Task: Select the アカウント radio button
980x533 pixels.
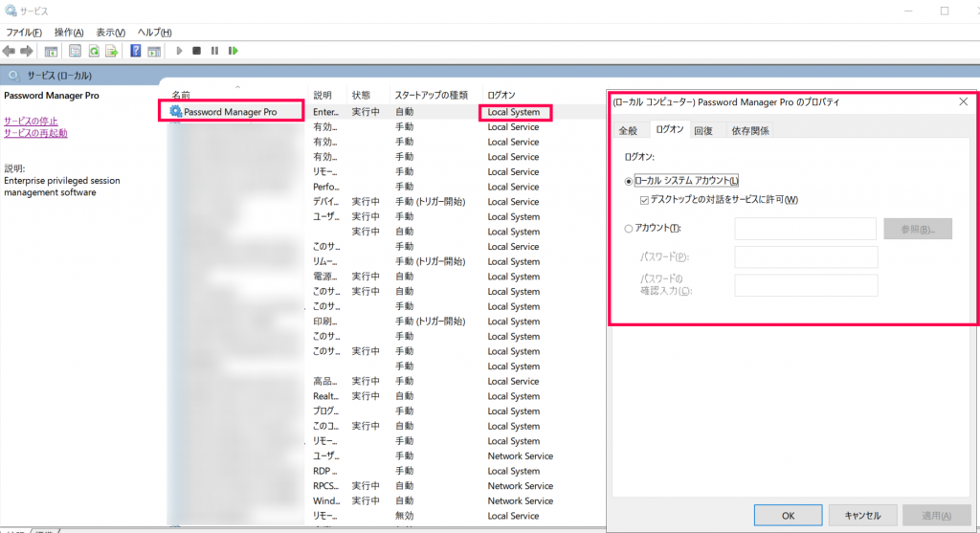Action: pyautogui.click(x=629, y=228)
